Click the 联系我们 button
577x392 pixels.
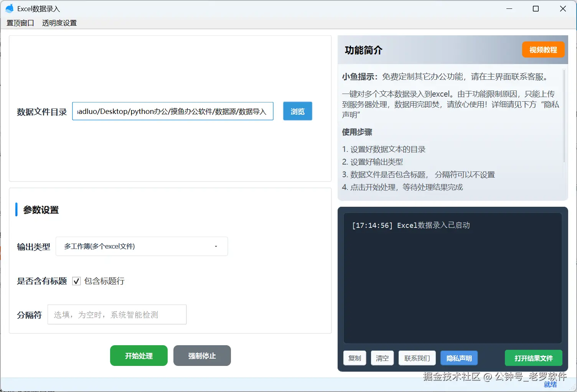click(x=417, y=358)
